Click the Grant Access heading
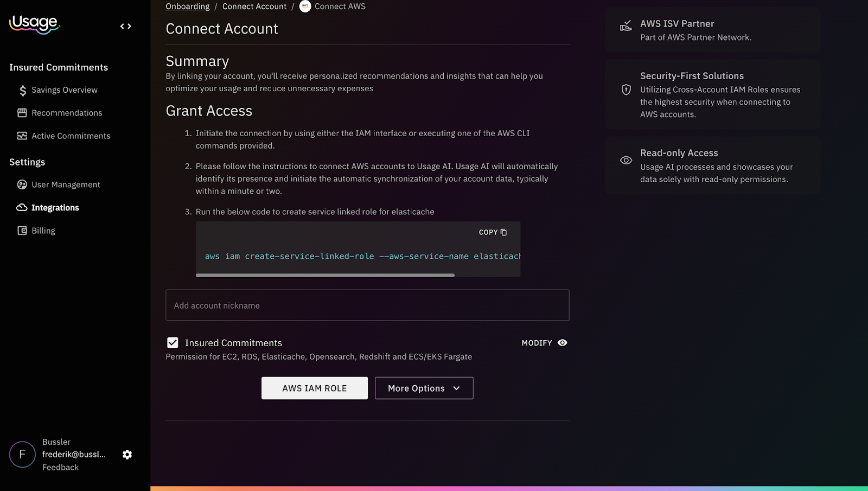This screenshot has width=868, height=491. point(209,111)
